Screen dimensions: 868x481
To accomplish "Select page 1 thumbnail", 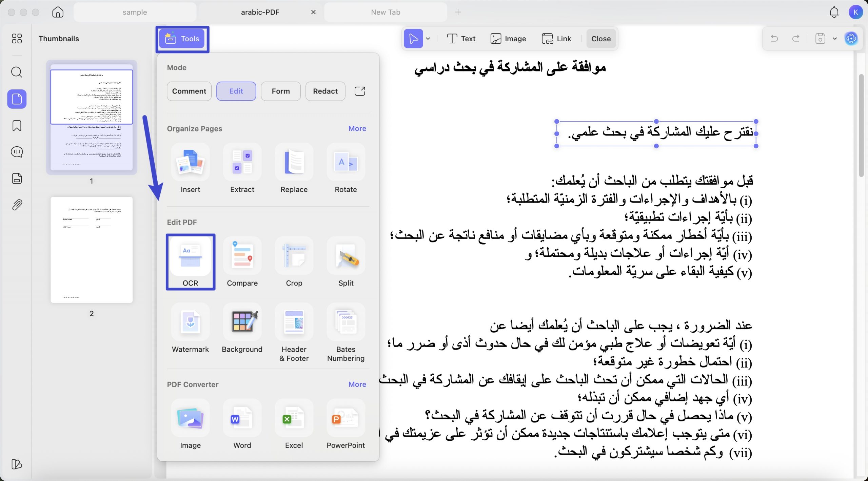I will pos(92,117).
